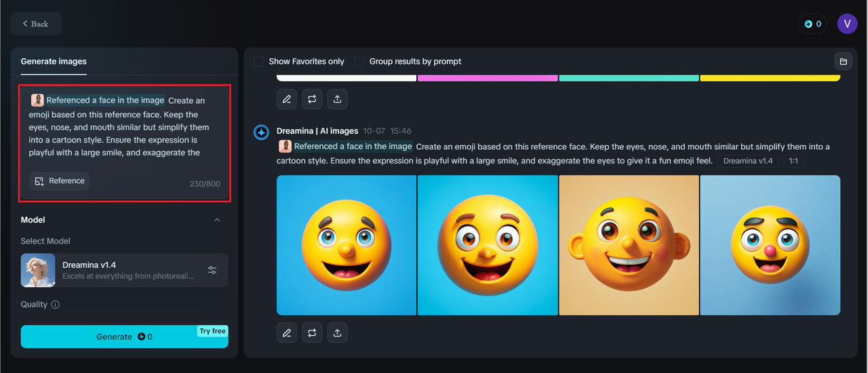Click the Dreamina v1.4 tag in result
This screenshot has width=868, height=373.
(x=748, y=161)
